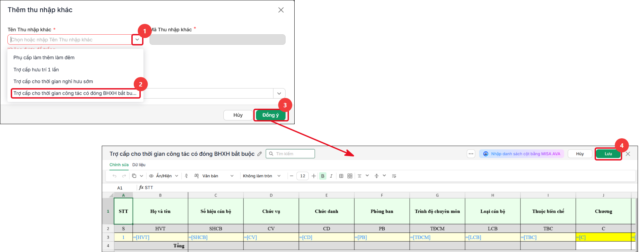Screen dimensions: 644x252
Task: Close the spreadsheet editor panel
Action: tap(628, 154)
